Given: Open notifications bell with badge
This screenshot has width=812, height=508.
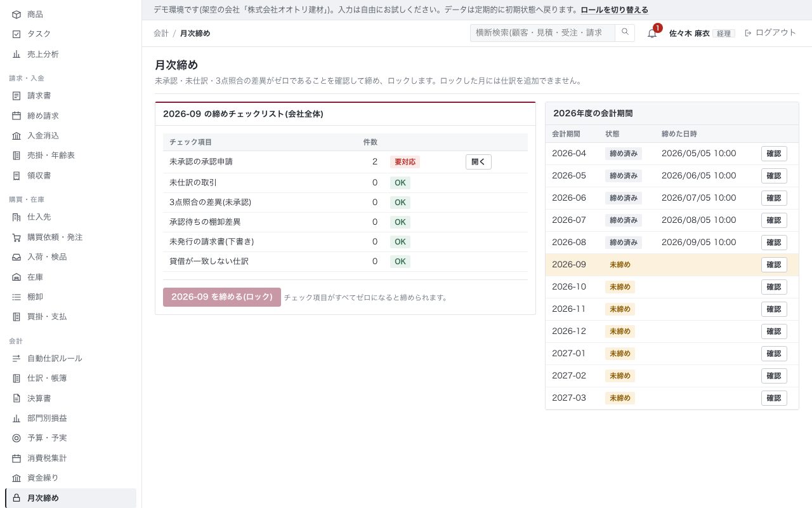Looking at the screenshot, I should (x=653, y=32).
